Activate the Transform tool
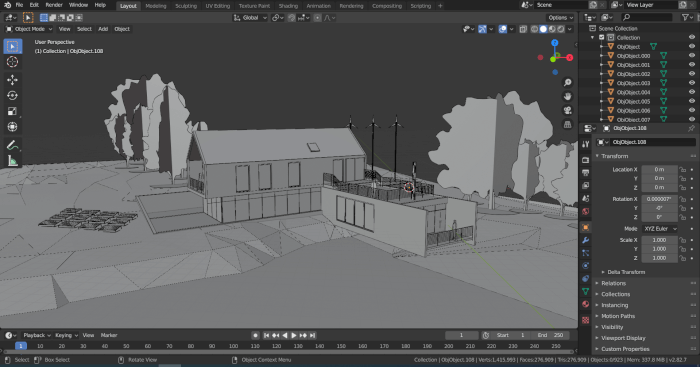This screenshot has width=700, height=367. 12,127
